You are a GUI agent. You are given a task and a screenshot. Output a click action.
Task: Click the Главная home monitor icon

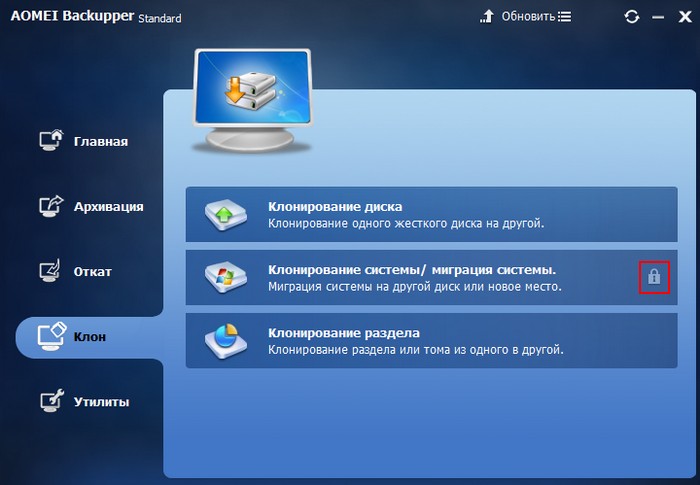point(51,140)
